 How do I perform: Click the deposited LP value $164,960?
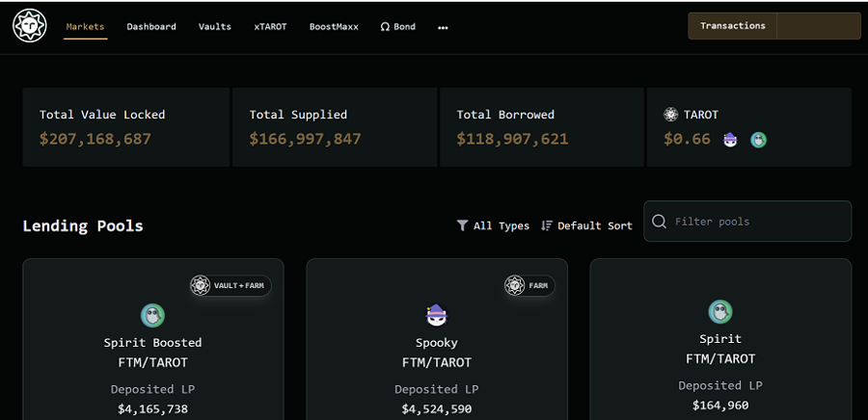[720, 406]
